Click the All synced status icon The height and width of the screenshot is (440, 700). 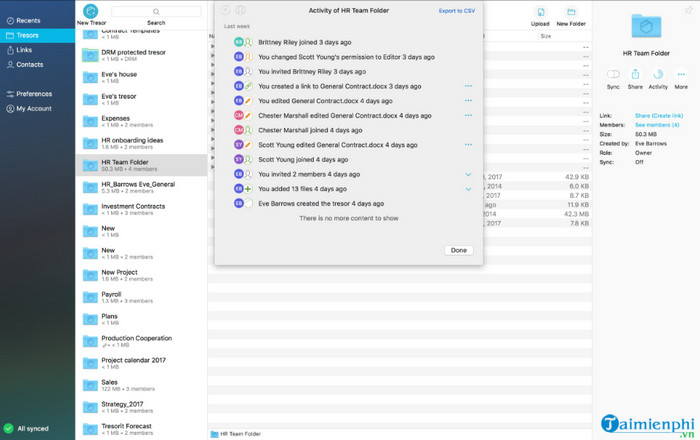[x=8, y=428]
